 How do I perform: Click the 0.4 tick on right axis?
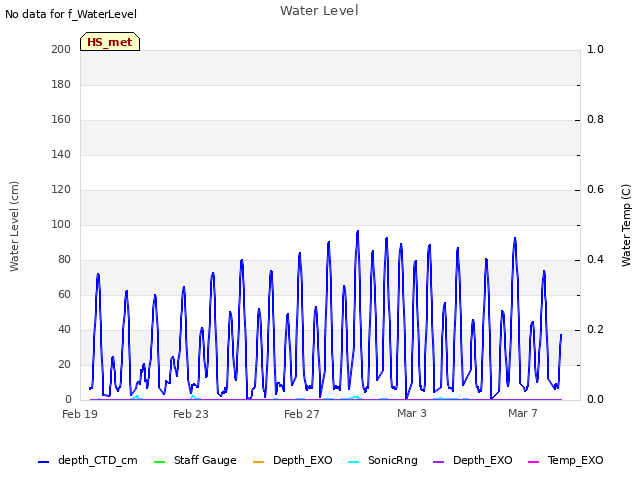pos(595,260)
